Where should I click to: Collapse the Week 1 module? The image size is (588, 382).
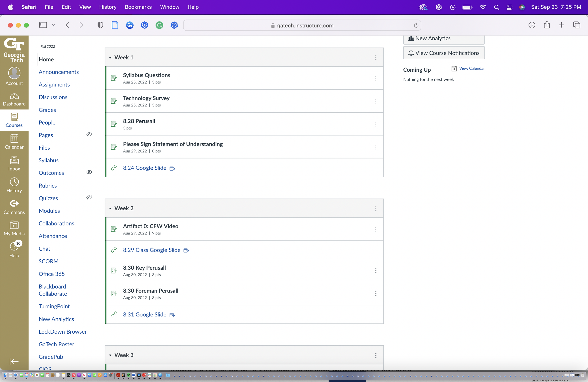coord(110,58)
